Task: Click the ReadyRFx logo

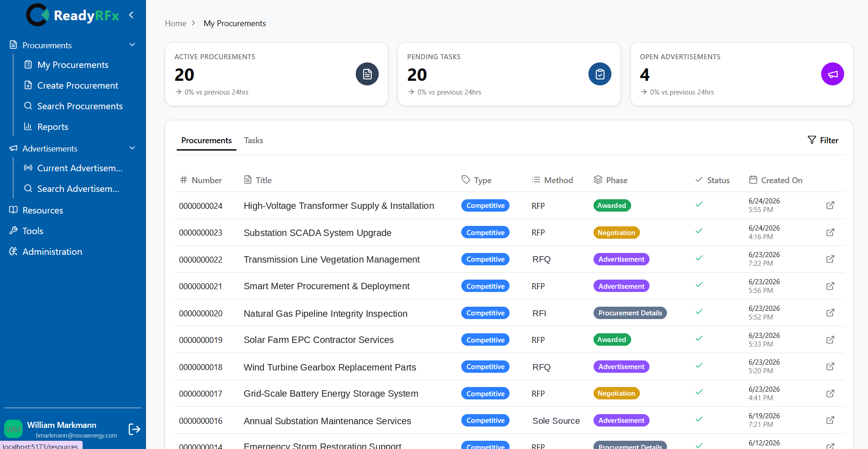Action: [x=73, y=15]
